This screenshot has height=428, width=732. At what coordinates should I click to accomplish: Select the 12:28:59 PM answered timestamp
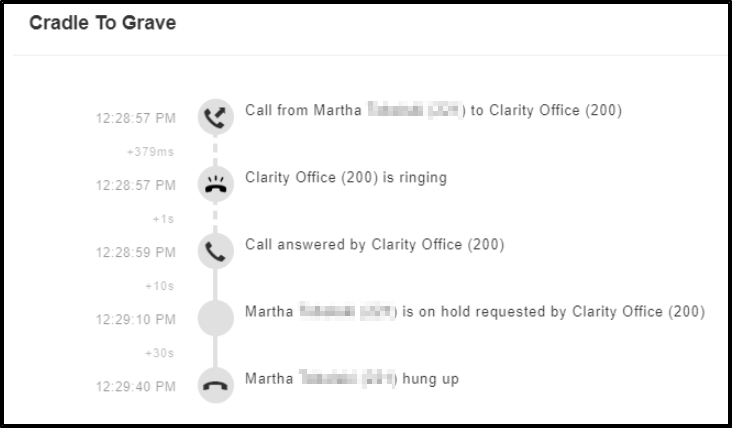click(x=136, y=253)
